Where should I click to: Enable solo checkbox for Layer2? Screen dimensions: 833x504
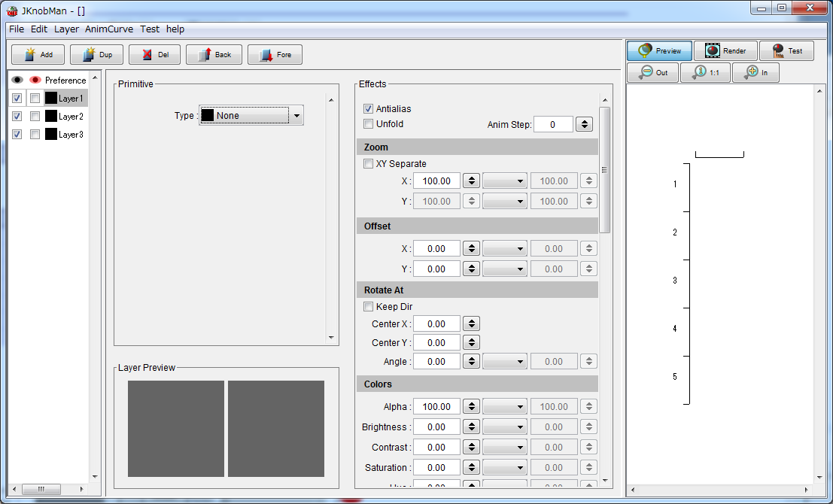tap(35, 117)
